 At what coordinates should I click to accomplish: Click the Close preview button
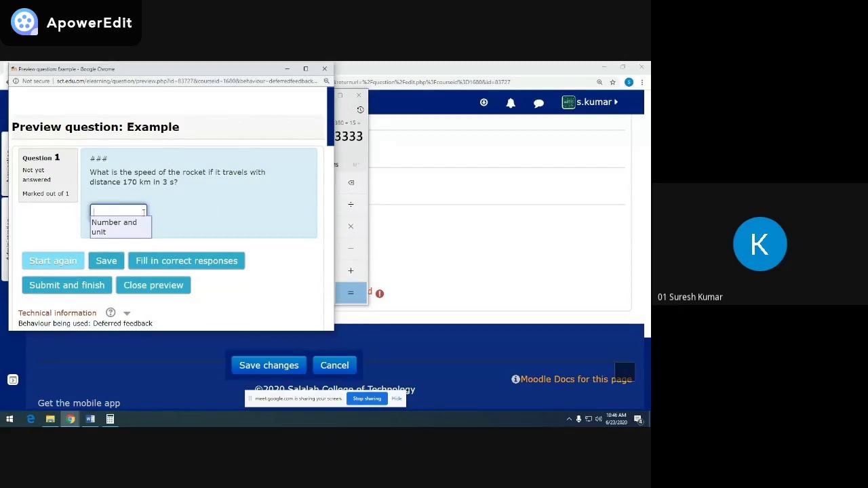(153, 285)
